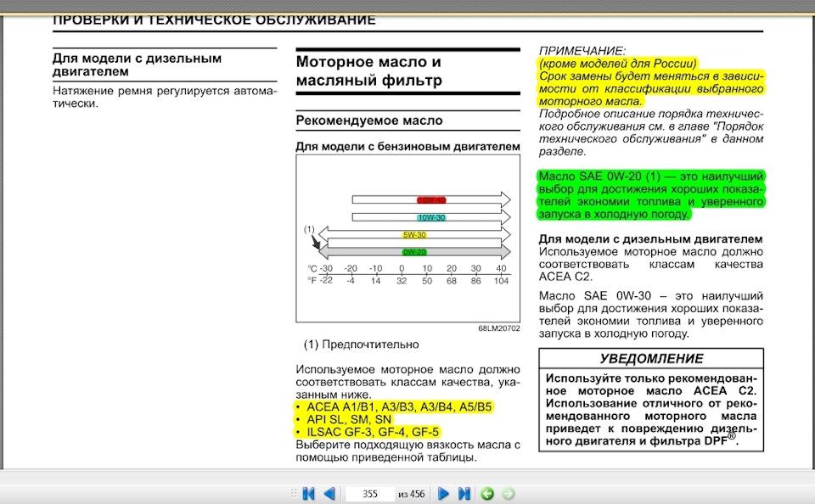Click "Подробное описание порядка технического обслуживания" note
815x504 pixels.
[651, 132]
